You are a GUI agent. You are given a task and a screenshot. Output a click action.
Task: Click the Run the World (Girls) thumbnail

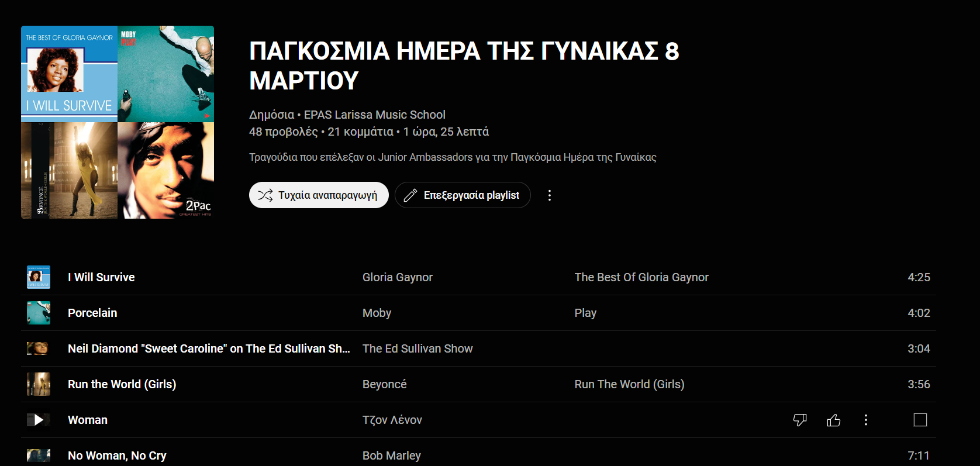pos(39,384)
